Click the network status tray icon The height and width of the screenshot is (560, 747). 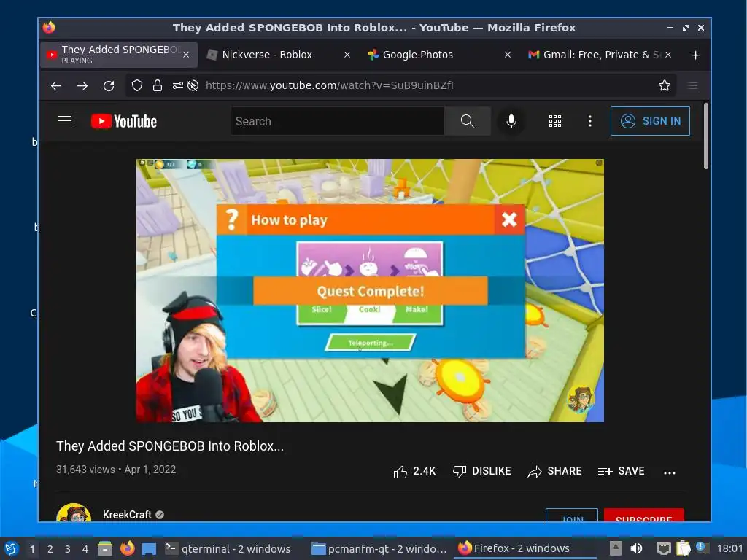point(663,548)
